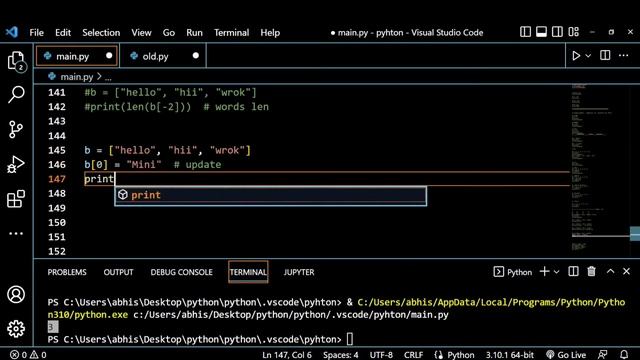
Task: Show additional views ellipsis in activity bar
Action: click(x=16, y=233)
